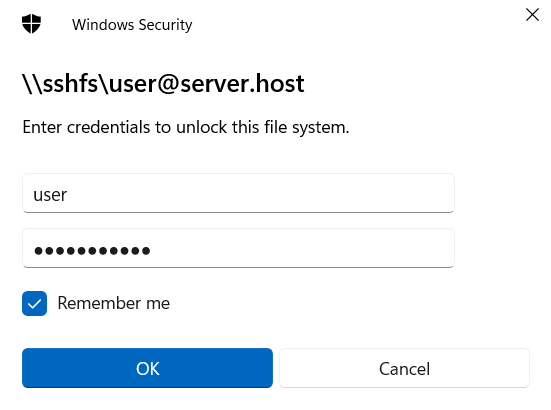Click the Remember me label text
Viewport: 551px width, 410px height.
point(114,303)
